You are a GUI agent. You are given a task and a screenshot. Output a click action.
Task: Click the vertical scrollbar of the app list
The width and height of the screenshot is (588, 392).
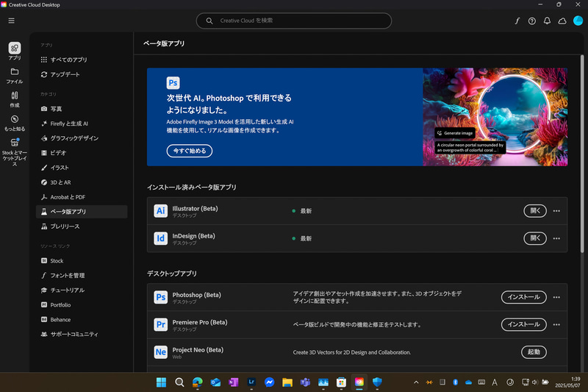point(582,154)
